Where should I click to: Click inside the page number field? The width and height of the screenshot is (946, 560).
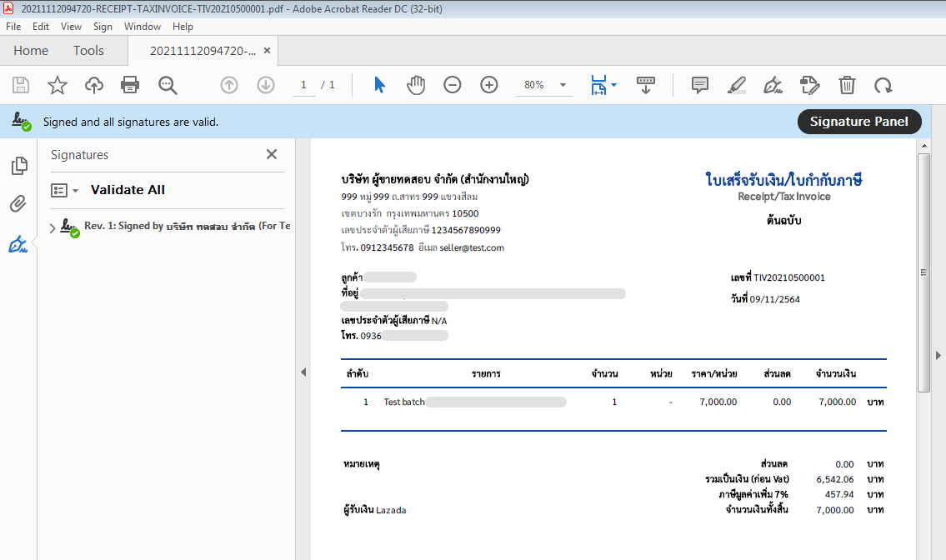click(x=302, y=84)
